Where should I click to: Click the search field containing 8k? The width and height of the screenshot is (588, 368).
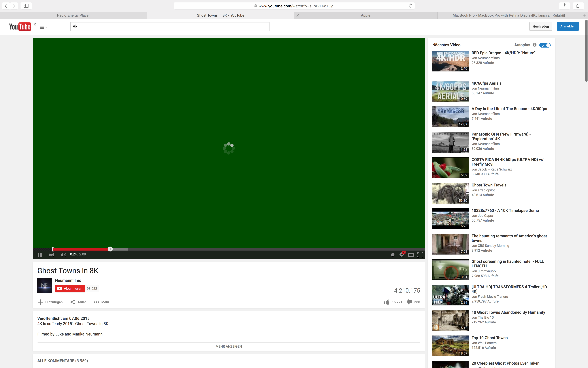click(x=170, y=27)
